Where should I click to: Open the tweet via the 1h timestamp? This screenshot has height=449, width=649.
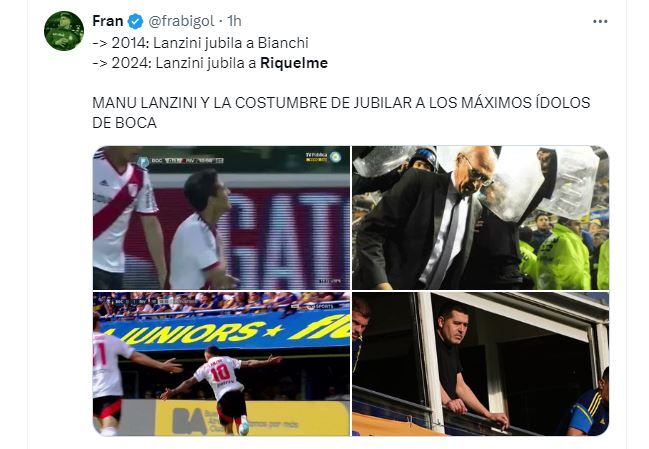click(235, 21)
